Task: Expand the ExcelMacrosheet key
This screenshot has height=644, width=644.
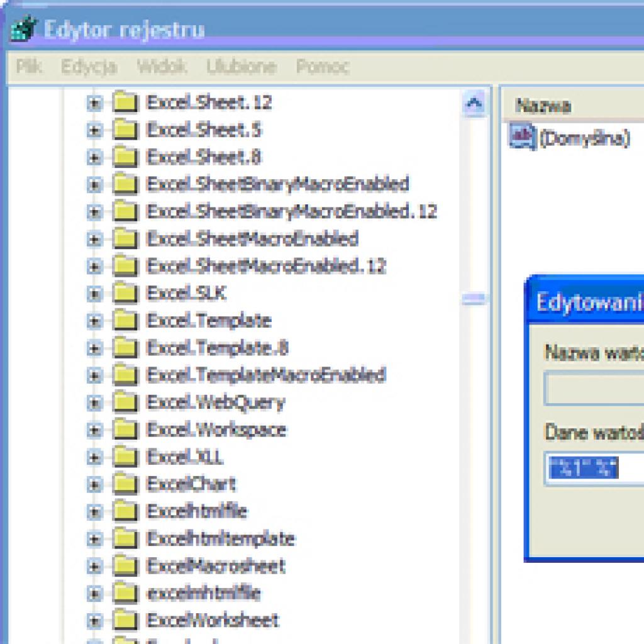Action: pos(94,566)
